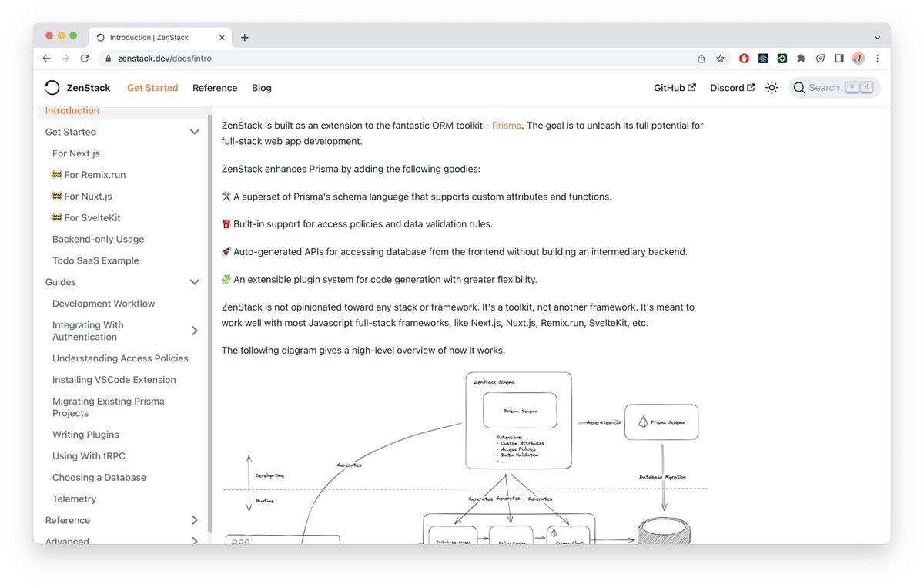Screen dimensions: 924x588
Task: Open a new browser tab
Action: 245,37
